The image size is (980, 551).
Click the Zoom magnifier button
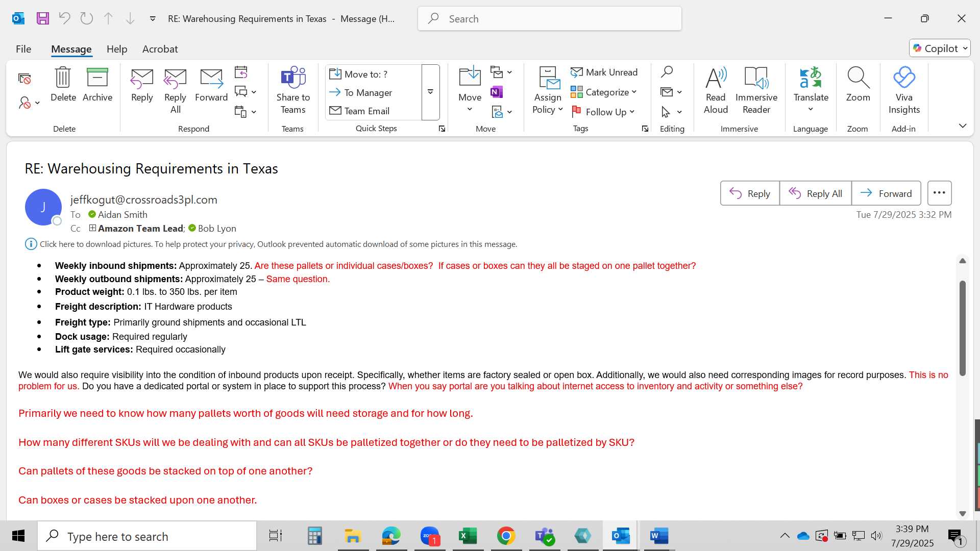coord(858,85)
